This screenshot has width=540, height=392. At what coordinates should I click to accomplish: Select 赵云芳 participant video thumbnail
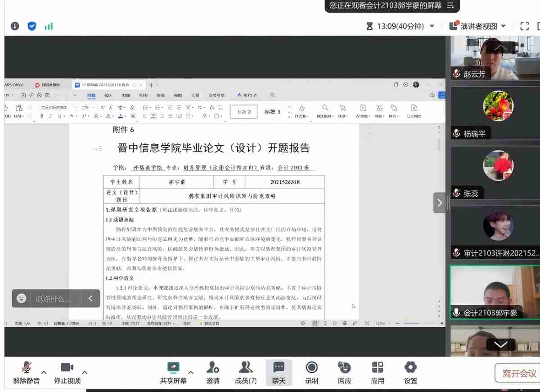(x=495, y=59)
